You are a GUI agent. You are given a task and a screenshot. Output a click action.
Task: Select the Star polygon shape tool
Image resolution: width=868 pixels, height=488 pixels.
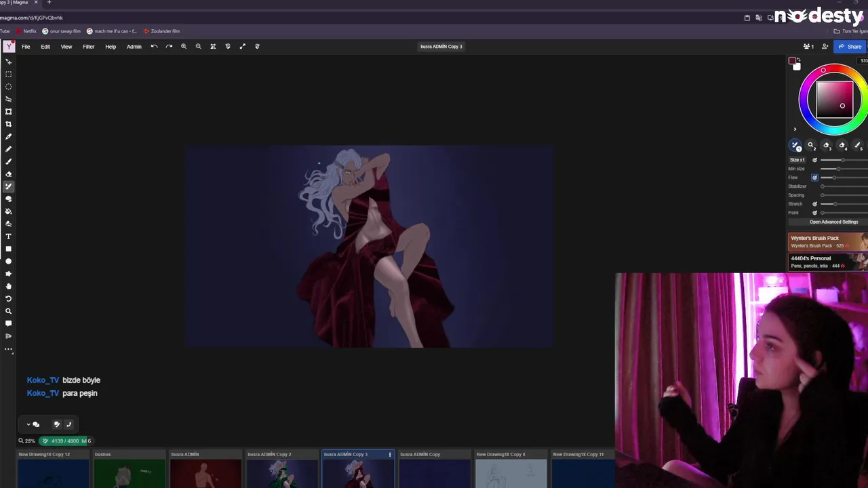point(9,274)
